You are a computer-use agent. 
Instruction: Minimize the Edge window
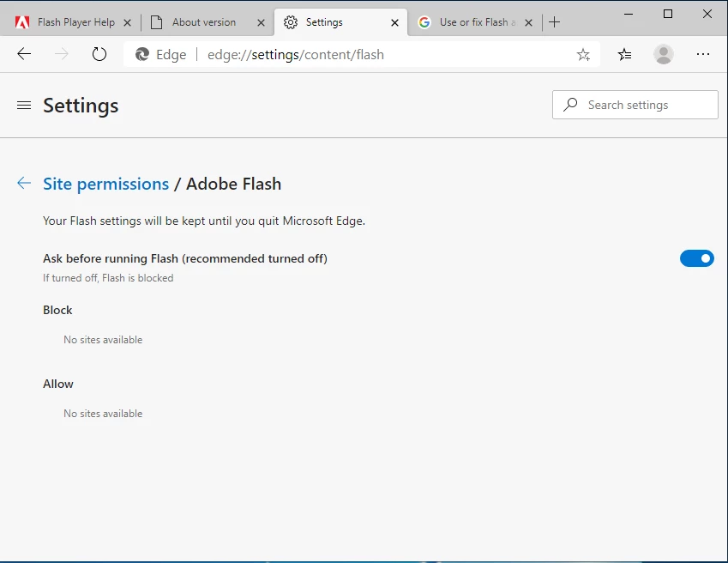(x=629, y=14)
